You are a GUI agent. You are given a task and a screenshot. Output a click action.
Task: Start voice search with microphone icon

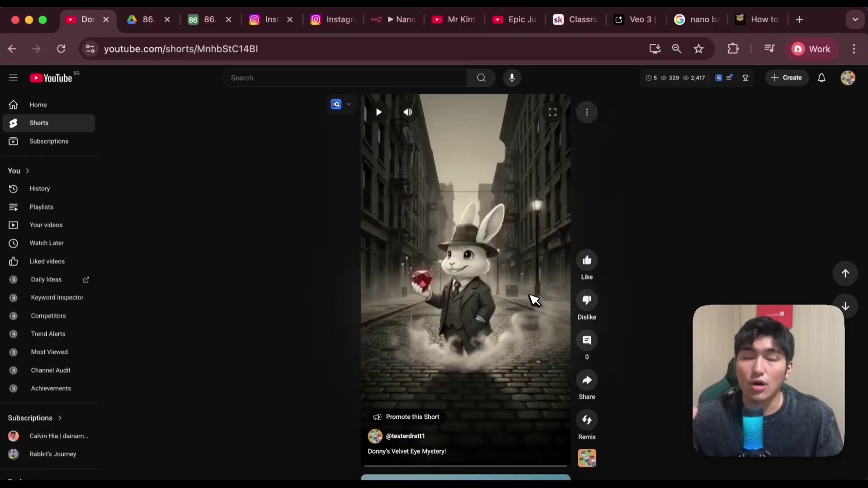512,78
